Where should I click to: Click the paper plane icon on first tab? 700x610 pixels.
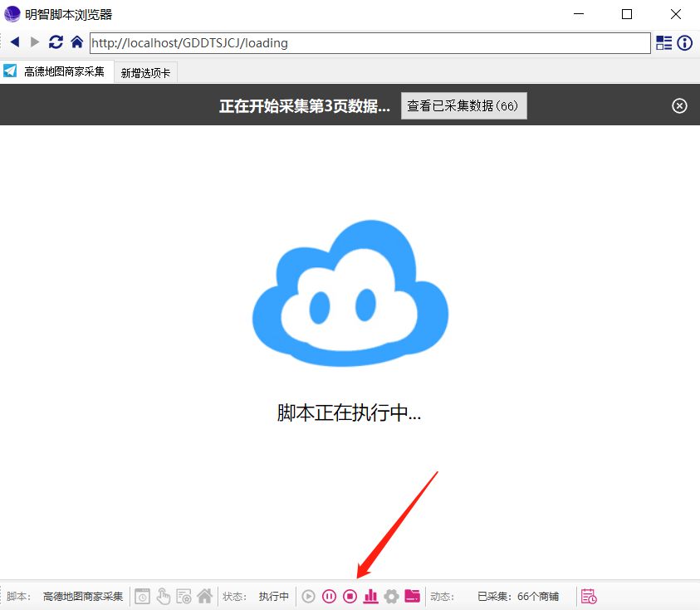click(10, 71)
